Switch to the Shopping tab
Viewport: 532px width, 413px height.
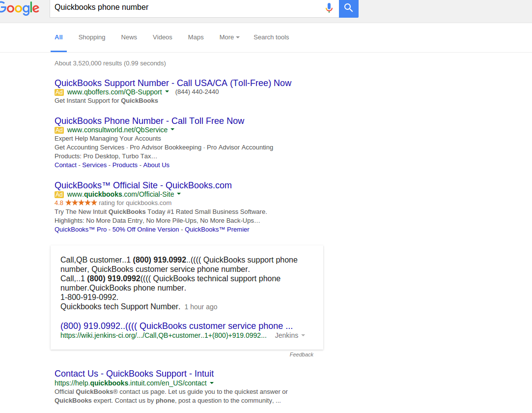click(x=92, y=37)
